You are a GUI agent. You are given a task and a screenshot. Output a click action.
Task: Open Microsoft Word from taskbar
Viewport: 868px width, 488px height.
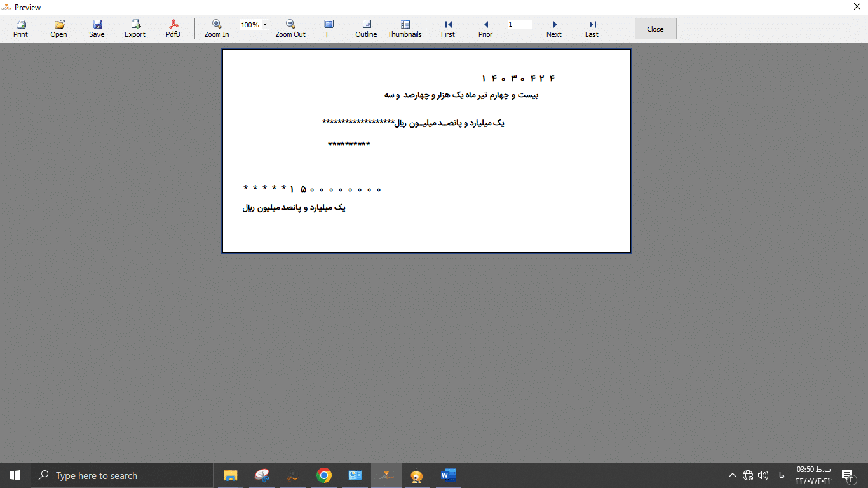[x=448, y=475]
